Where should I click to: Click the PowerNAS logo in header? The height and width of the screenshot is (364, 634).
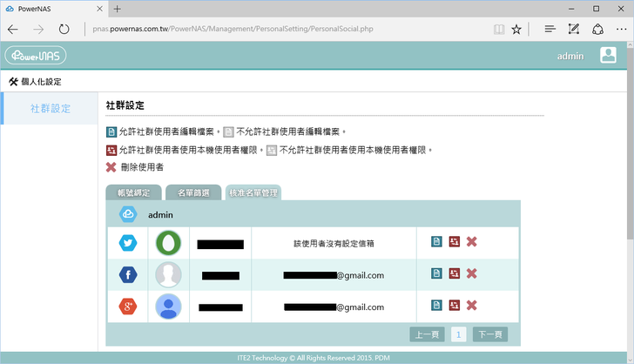click(x=35, y=56)
